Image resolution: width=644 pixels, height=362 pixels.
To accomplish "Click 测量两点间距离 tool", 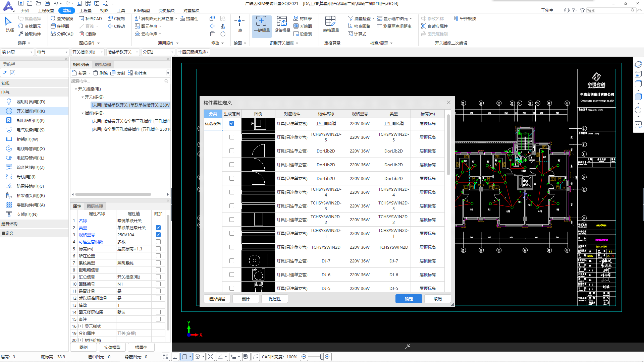I will (x=394, y=26).
